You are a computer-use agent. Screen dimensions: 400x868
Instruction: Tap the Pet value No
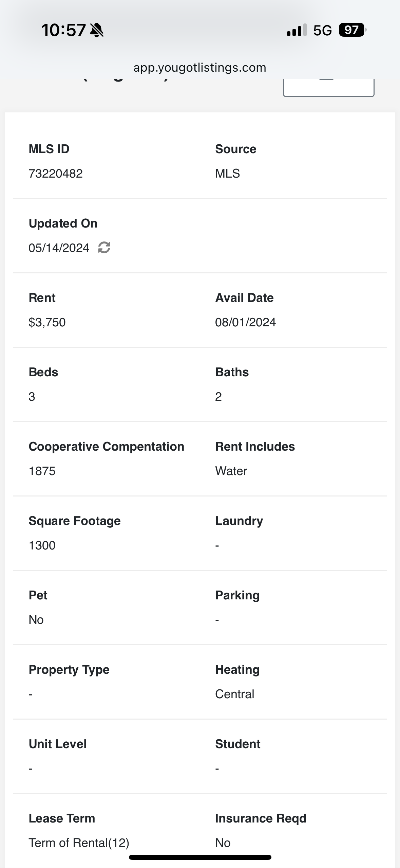click(36, 620)
